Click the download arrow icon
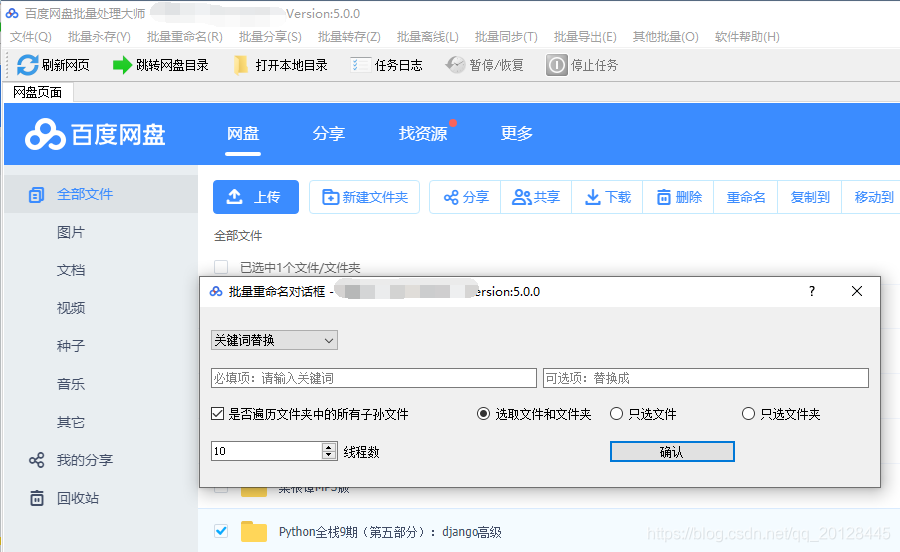This screenshot has width=900, height=552. pos(592,197)
